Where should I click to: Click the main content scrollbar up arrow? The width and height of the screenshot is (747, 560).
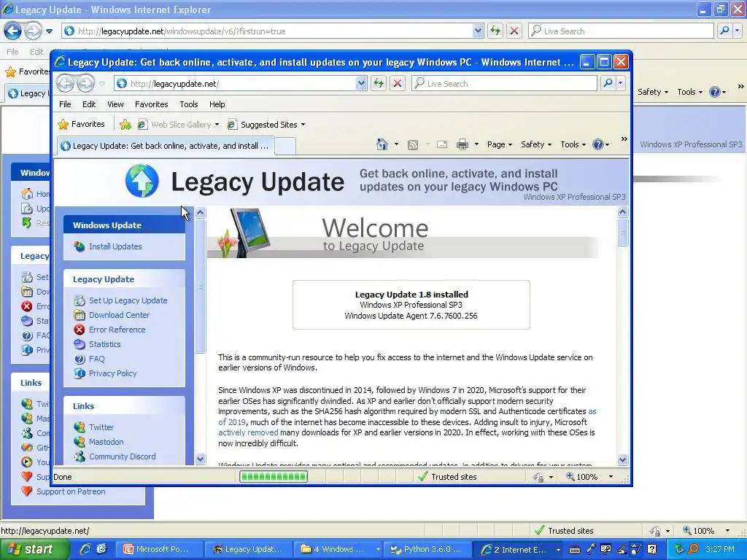point(623,212)
